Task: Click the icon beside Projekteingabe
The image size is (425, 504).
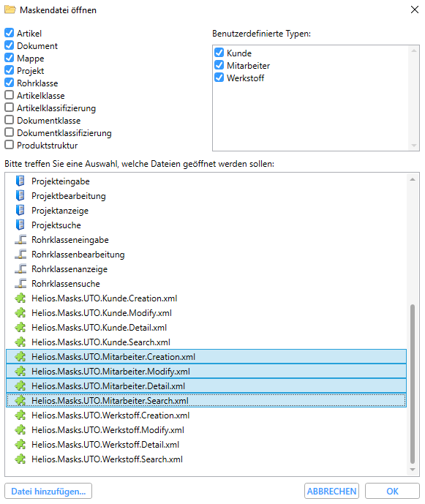Action: [x=20, y=181]
